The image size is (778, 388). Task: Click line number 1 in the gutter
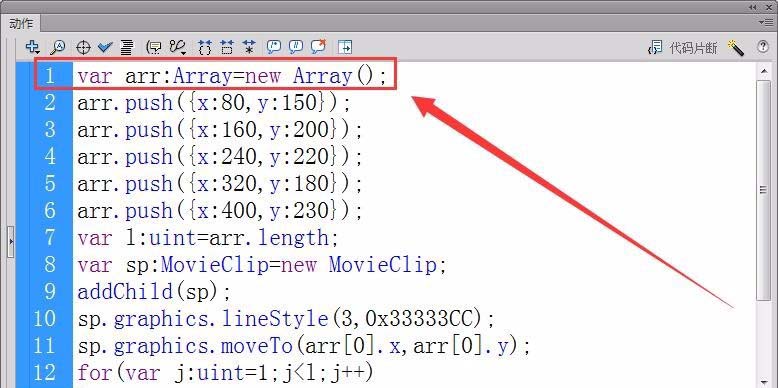point(49,76)
